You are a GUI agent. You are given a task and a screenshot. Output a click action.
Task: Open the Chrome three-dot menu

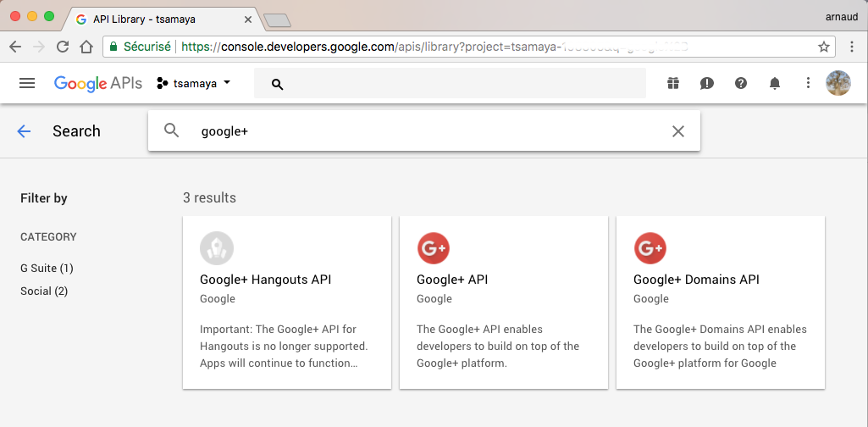click(x=853, y=47)
